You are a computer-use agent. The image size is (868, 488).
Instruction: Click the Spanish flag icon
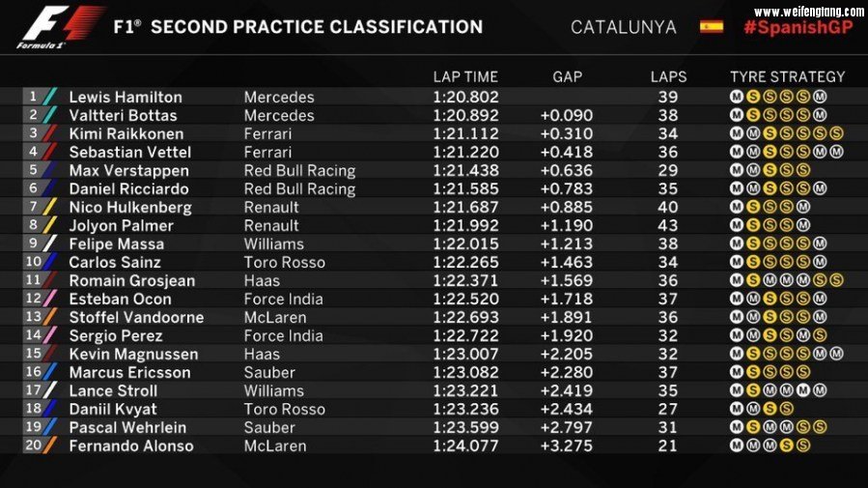click(711, 27)
